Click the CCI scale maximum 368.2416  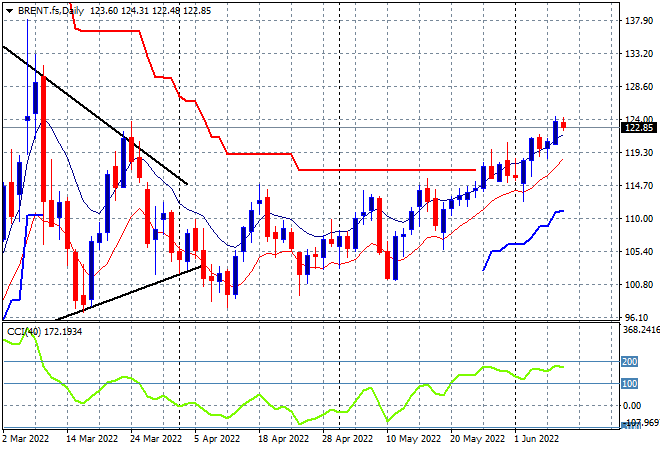pos(641,330)
